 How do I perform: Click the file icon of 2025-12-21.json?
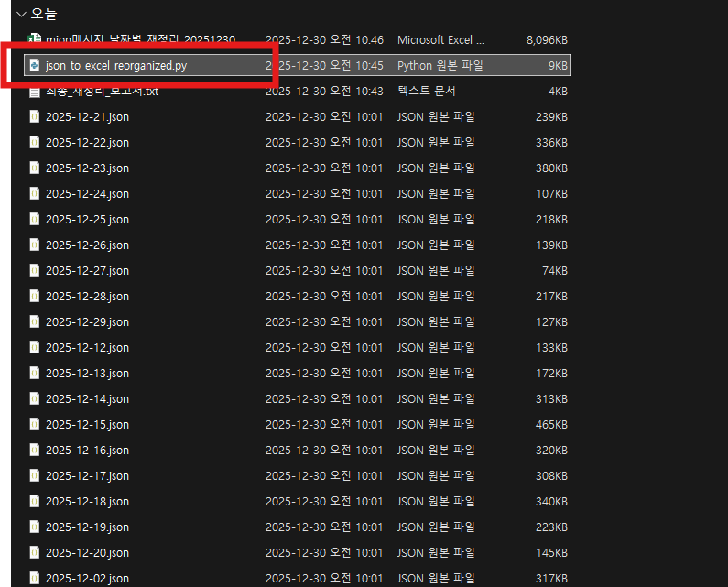[35, 117]
